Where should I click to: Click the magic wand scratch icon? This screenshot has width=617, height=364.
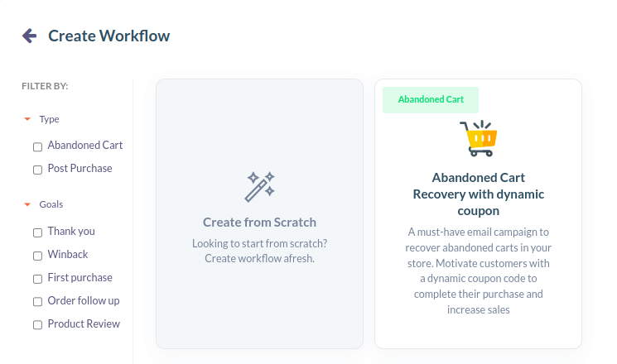(260, 187)
